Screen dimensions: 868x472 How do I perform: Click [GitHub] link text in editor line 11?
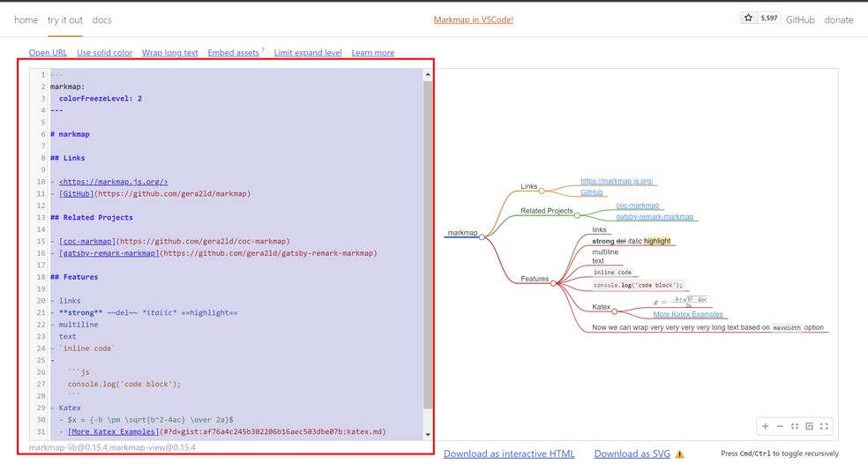tap(77, 194)
